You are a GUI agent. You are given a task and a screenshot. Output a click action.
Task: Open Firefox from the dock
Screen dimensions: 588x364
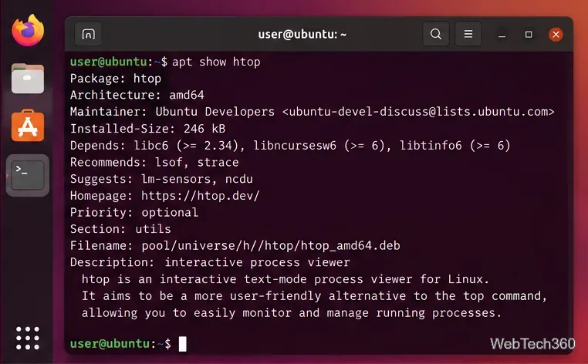[28, 30]
